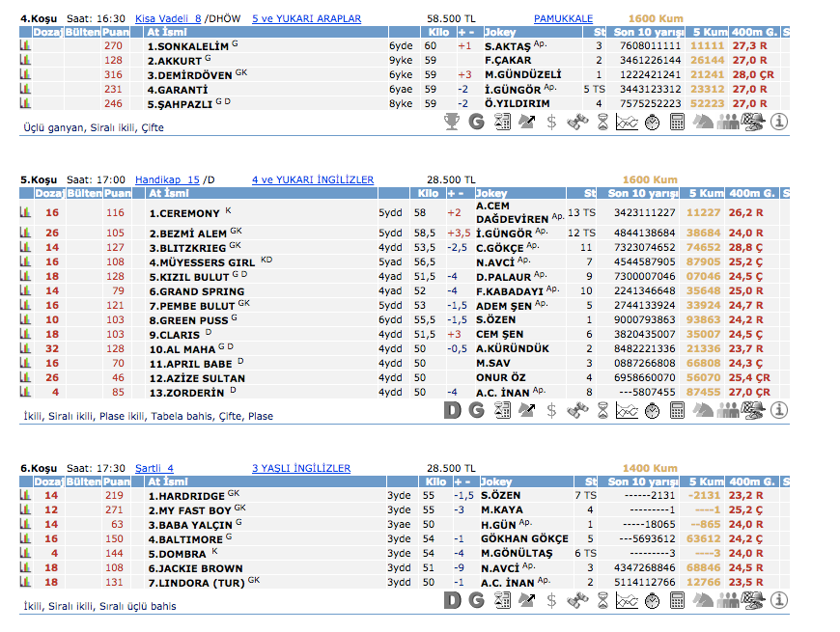The height and width of the screenshot is (632, 840).
Task: Open the 3 YAŞLI İNGİLİZLER link
Action: click(x=301, y=468)
